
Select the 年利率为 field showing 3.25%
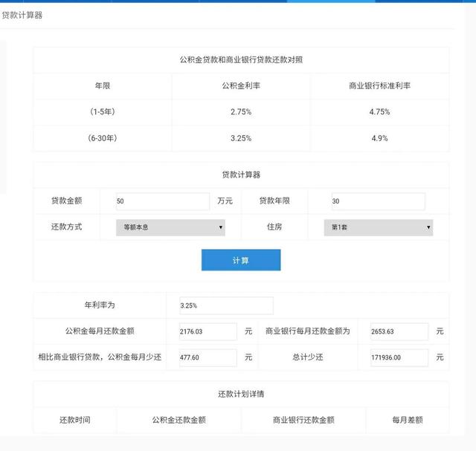[x=226, y=305]
